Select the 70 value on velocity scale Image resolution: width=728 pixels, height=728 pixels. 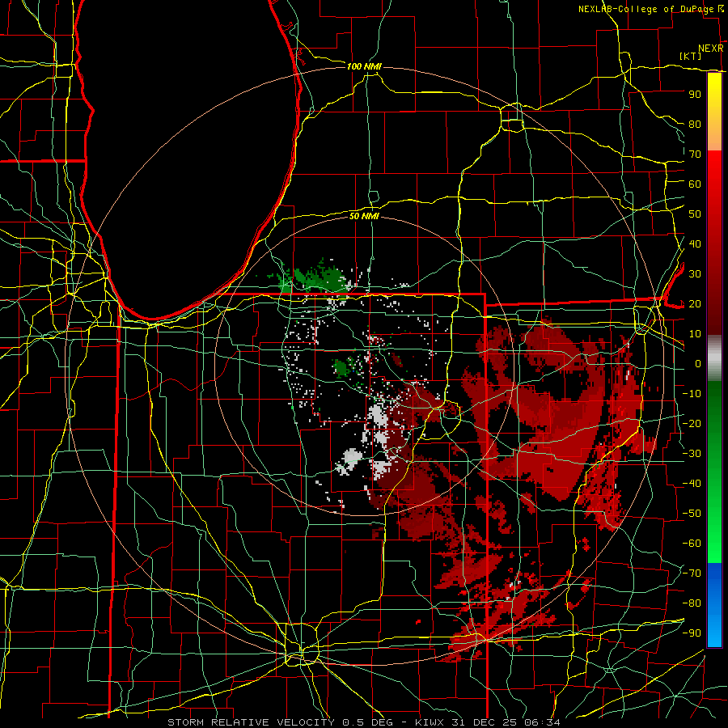(695, 154)
